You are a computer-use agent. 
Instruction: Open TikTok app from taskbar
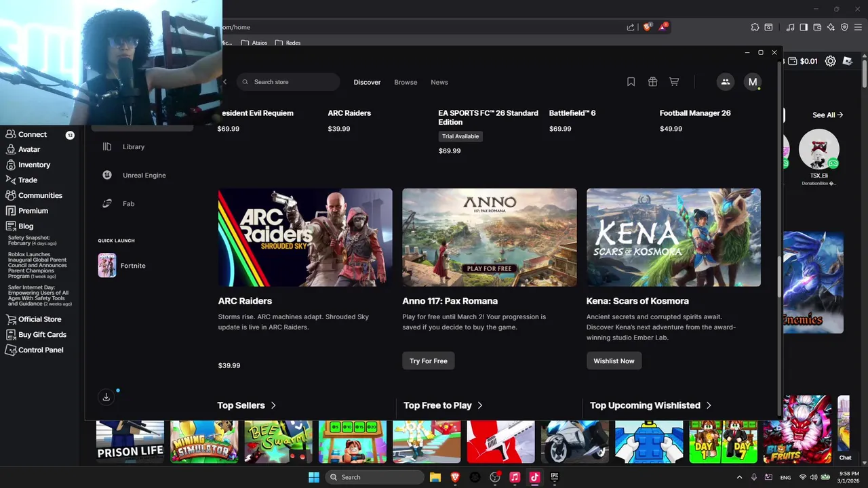click(x=534, y=477)
